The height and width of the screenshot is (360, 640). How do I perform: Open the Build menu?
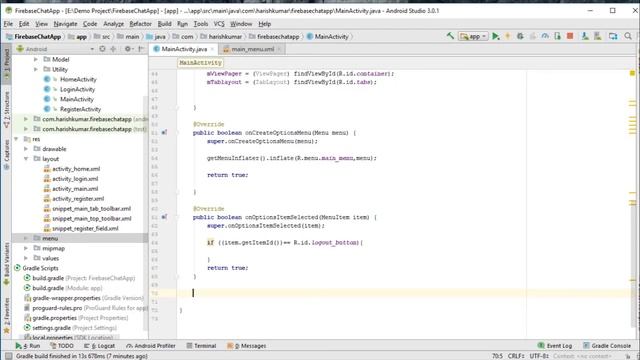coord(164,24)
